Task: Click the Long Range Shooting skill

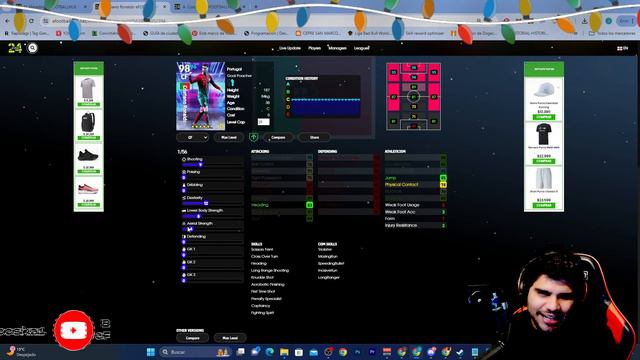Action: [270, 270]
